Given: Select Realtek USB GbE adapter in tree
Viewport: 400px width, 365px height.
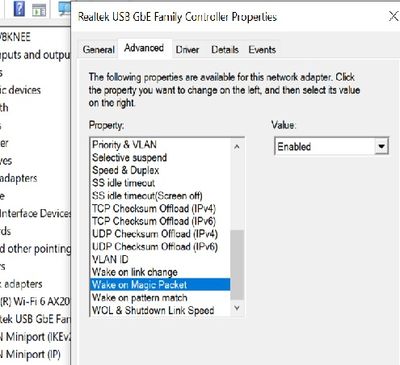Looking at the screenshot, I should 35,319.
